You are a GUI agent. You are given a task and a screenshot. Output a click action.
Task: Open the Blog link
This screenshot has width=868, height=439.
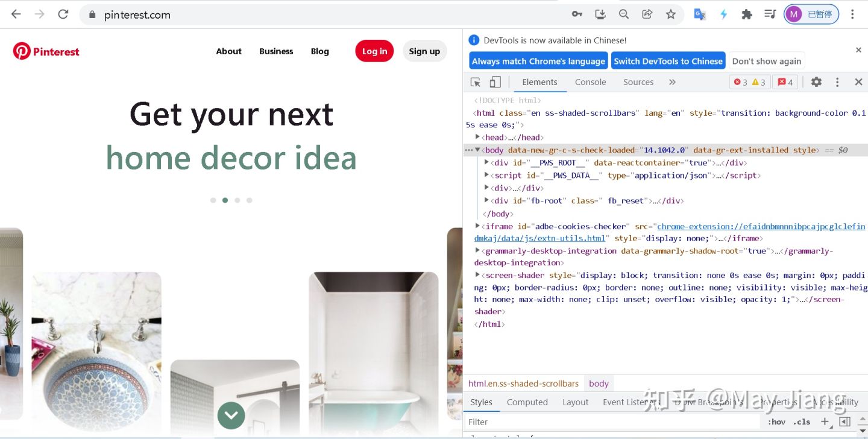320,51
